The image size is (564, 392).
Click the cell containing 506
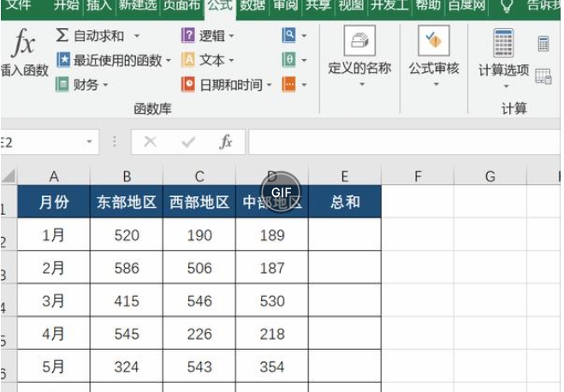(199, 268)
